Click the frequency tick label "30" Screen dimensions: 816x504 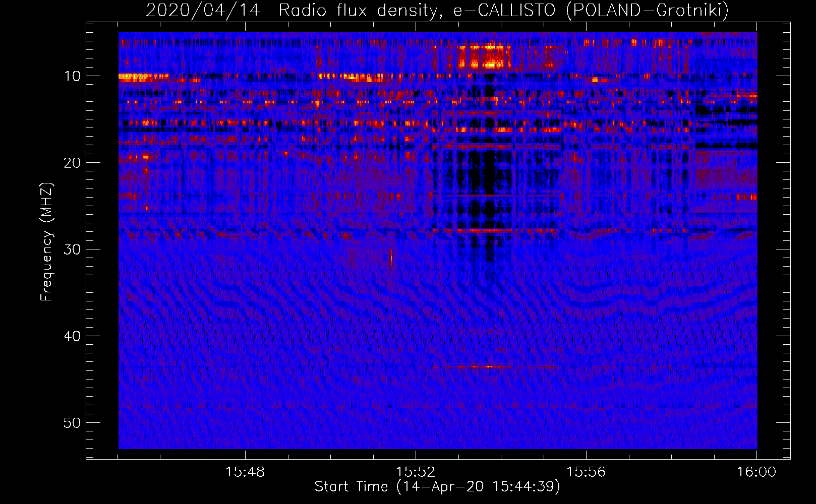point(73,249)
